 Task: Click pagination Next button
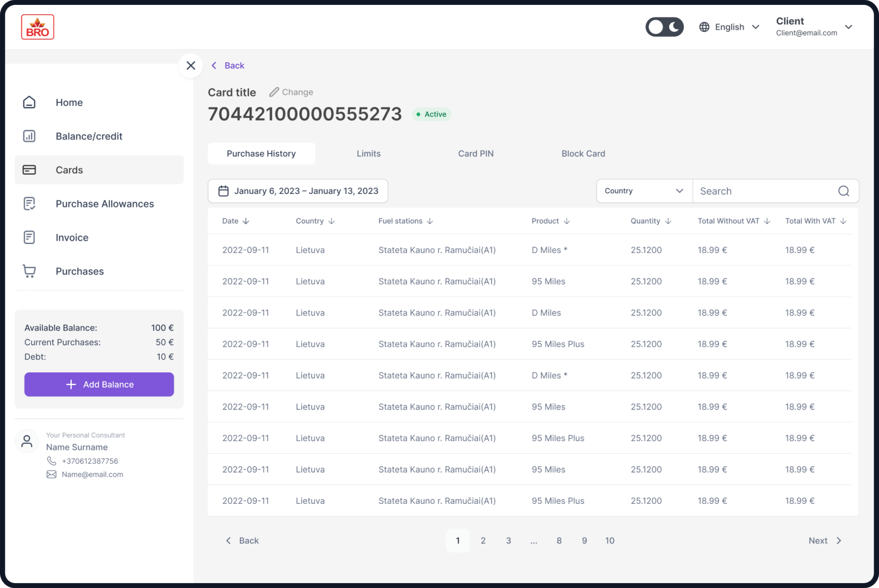pyautogui.click(x=825, y=540)
